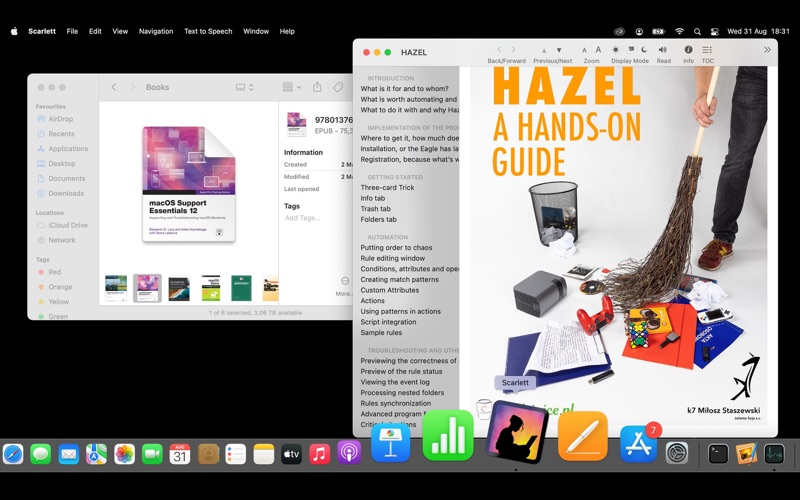Open Finder view mode switcher
This screenshot has width=800, height=500.
pos(244,87)
